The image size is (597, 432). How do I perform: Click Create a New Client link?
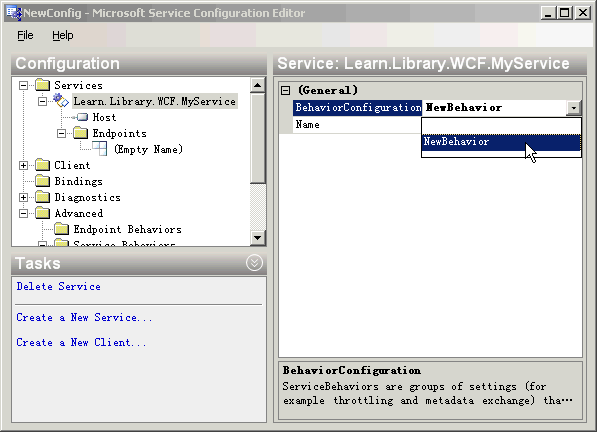(81, 342)
